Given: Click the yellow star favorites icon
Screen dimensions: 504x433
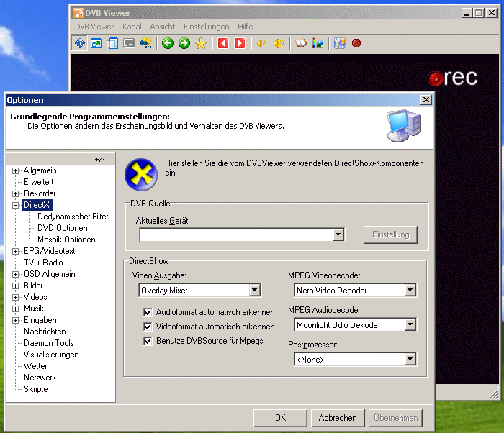Looking at the screenshot, I should click(x=201, y=43).
